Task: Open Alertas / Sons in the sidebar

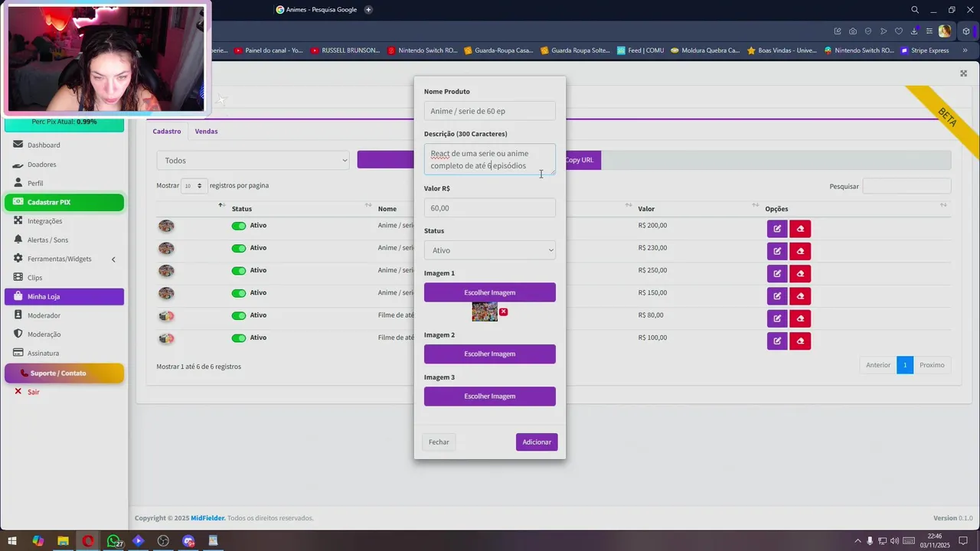Action: click(47, 240)
